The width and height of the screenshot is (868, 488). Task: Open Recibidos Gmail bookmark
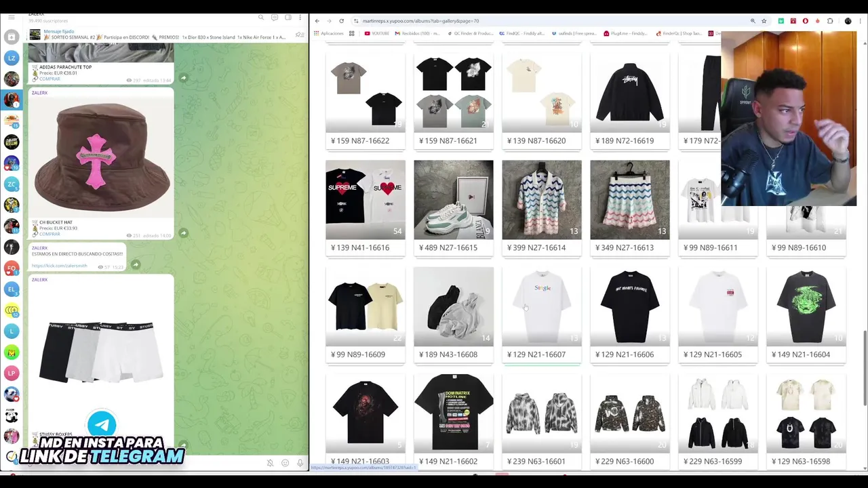tap(418, 33)
